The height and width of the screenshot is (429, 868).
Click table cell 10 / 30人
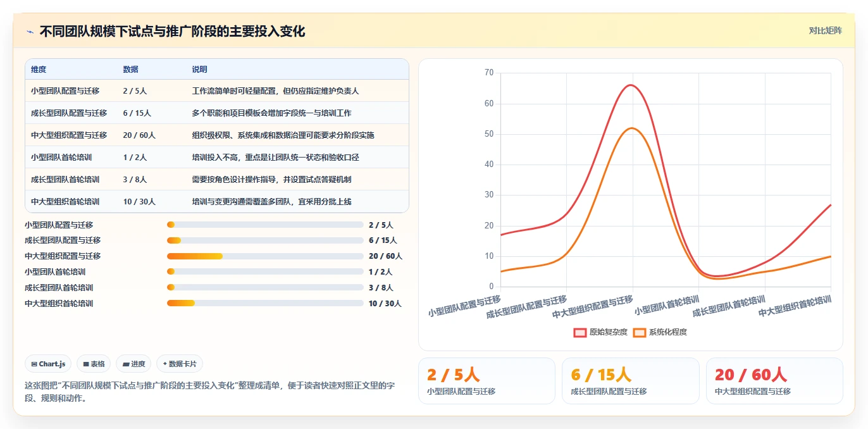click(139, 202)
